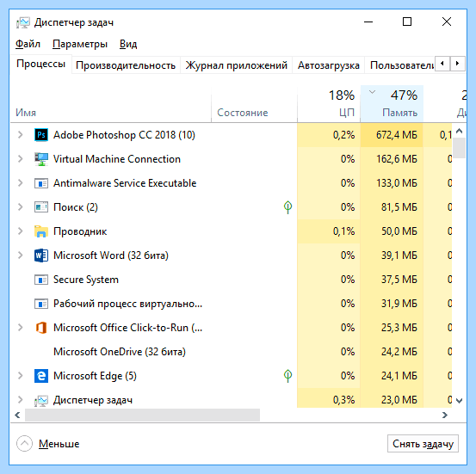This screenshot has height=474, width=476.
Task: Expand Virtual Machine Connection process
Action: (x=21, y=159)
